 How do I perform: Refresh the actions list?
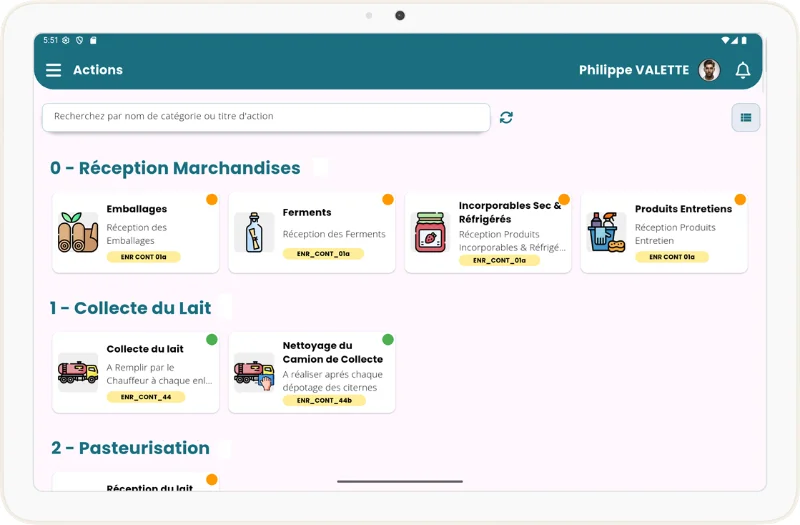click(x=506, y=117)
